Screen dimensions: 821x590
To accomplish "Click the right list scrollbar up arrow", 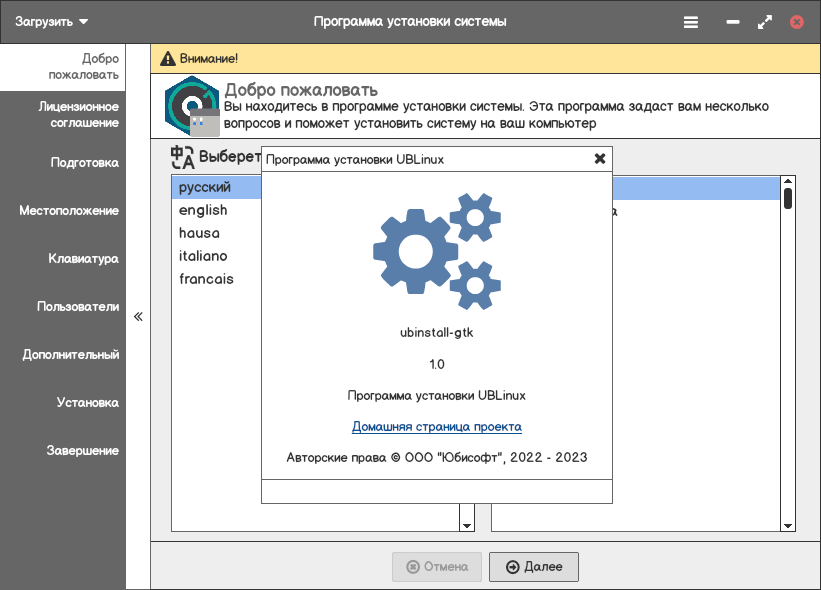I will click(x=788, y=181).
